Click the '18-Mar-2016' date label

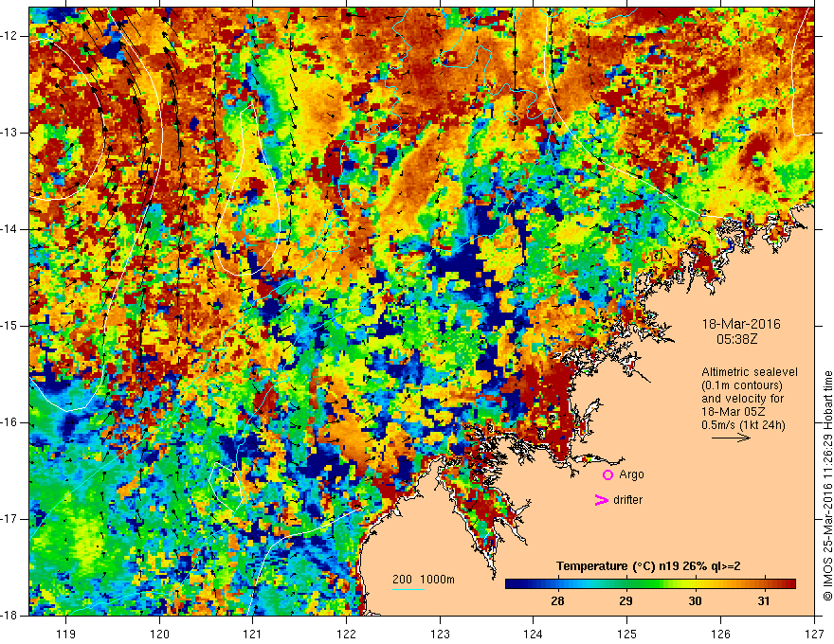[741, 324]
